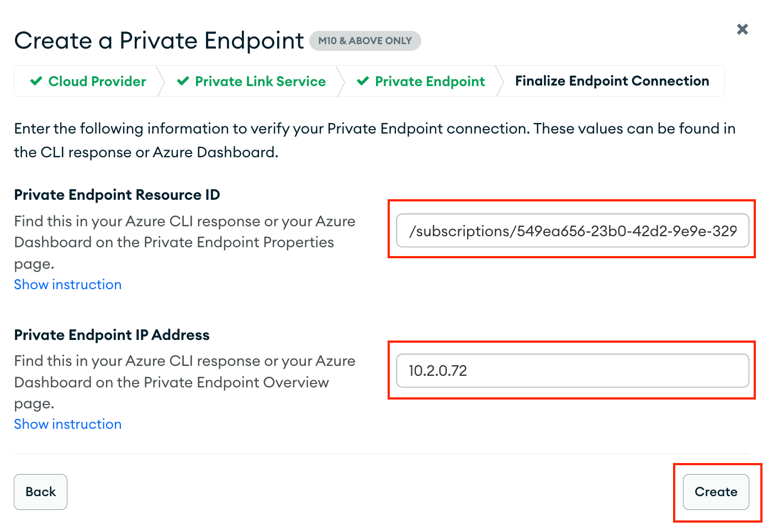Click the Private Endpoint IP Address input field
773x532 pixels.
572,370
